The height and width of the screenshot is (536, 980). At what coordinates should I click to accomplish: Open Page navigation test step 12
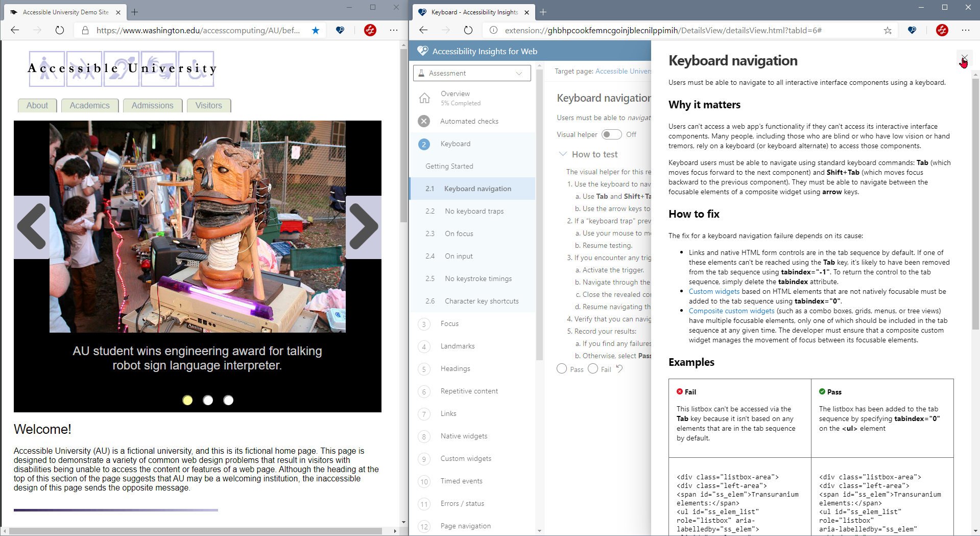click(x=466, y=526)
